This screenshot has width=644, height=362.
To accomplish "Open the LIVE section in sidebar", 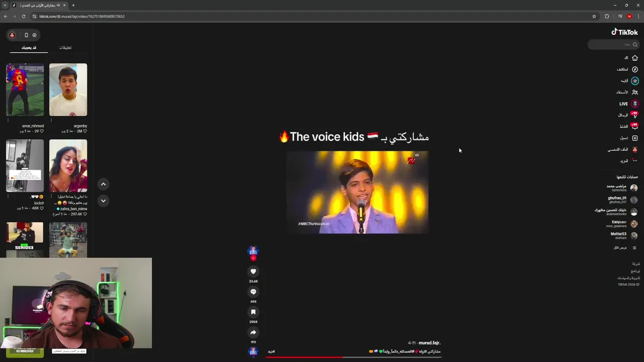I will 629,104.
